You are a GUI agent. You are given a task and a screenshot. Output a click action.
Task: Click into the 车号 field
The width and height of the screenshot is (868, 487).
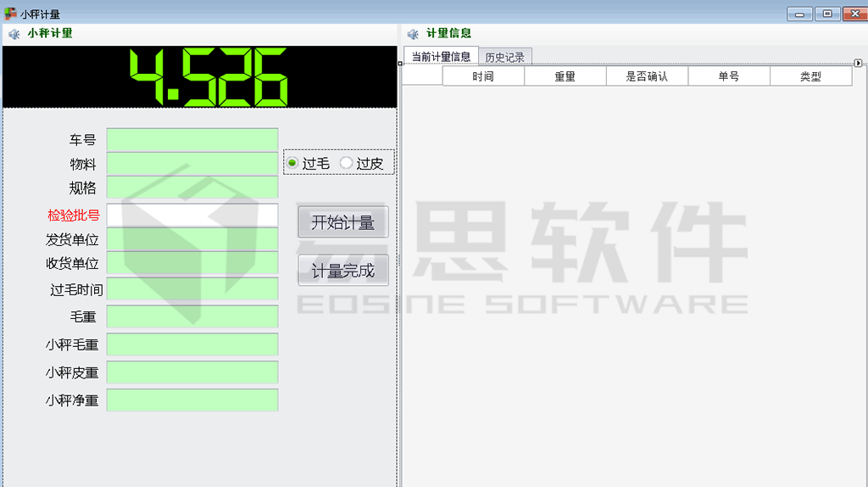[x=192, y=140]
